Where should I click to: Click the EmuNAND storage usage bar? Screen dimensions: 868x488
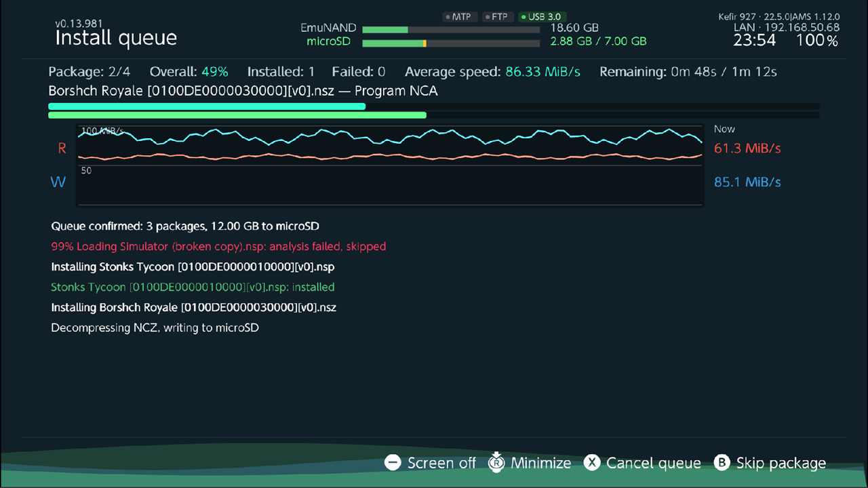(x=451, y=30)
